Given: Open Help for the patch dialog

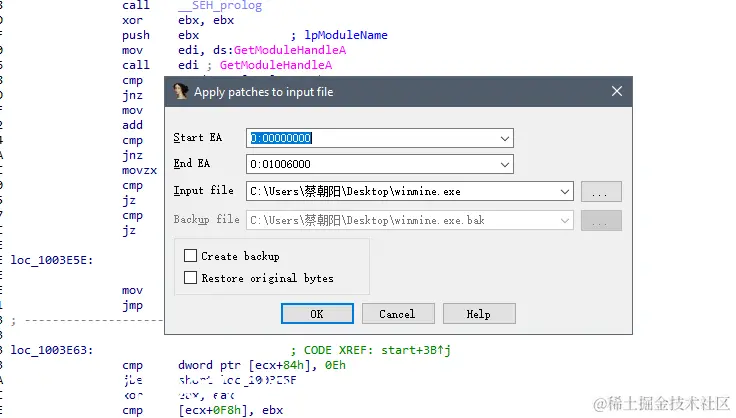Looking at the screenshot, I should tap(479, 313).
